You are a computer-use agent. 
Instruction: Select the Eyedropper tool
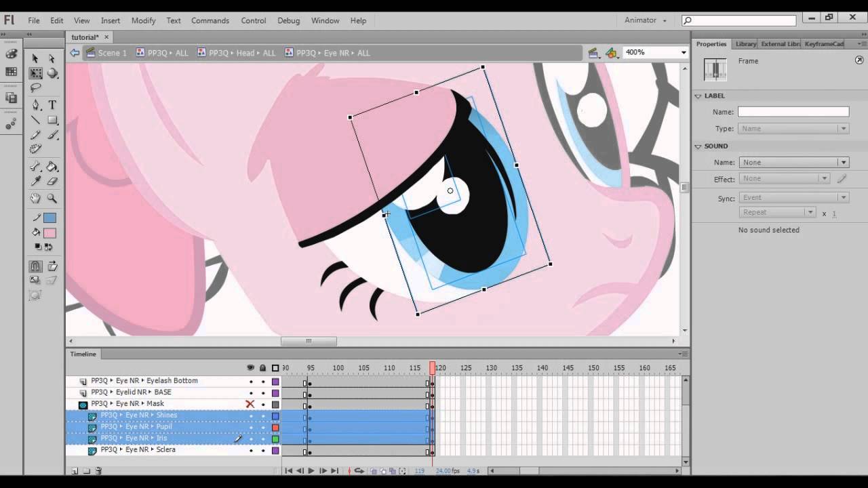click(x=35, y=181)
